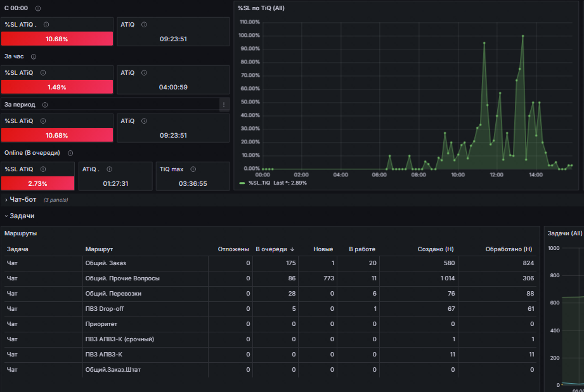Click info icon next to Online (В очереди)
584x392 pixels.
point(70,153)
